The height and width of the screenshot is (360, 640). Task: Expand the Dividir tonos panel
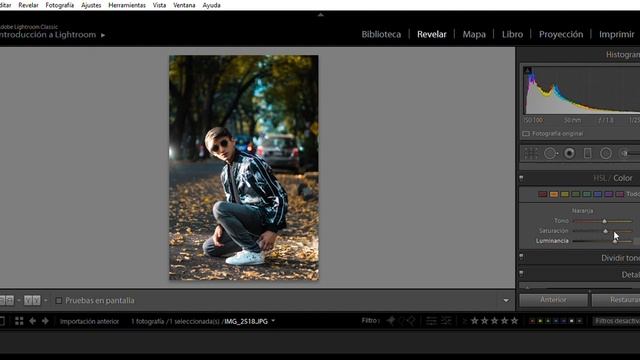[620, 258]
